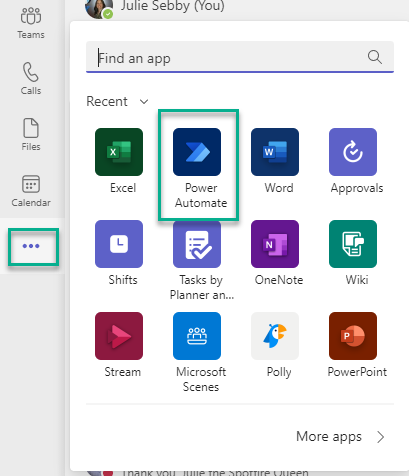Open the Wiki app

pos(353,244)
